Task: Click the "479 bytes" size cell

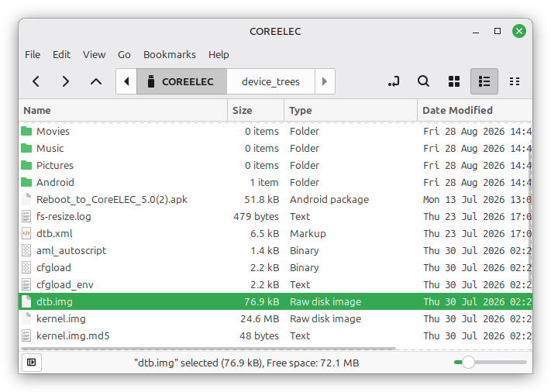Action: 256,216
